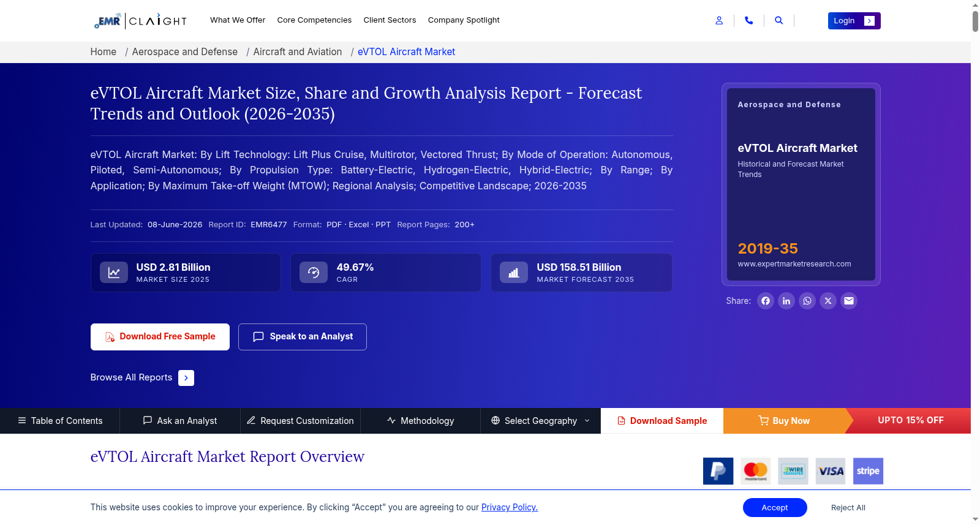Select the Visa payment logo
Viewport: 980px width, 525px height.
click(x=831, y=471)
